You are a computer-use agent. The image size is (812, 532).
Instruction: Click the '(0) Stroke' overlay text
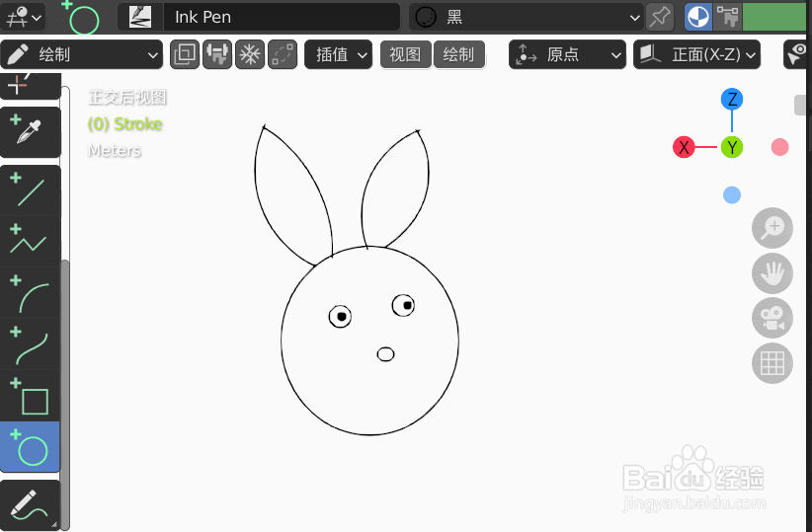click(124, 124)
